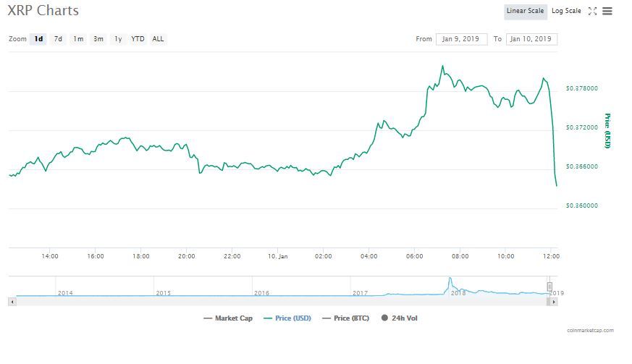The image size is (632, 364).
Task: Toggle Market Cap series in legend
Action: (228, 318)
